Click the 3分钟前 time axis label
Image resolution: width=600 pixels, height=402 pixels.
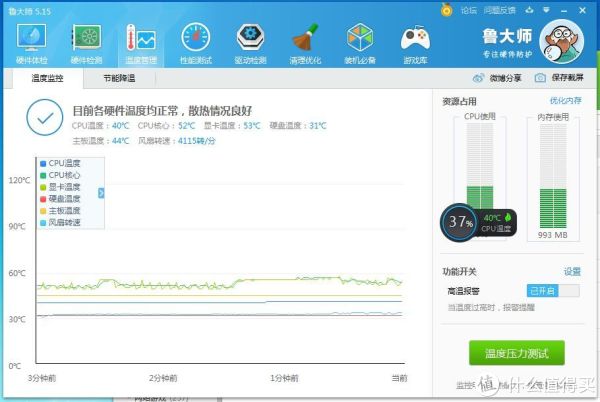pos(42,378)
